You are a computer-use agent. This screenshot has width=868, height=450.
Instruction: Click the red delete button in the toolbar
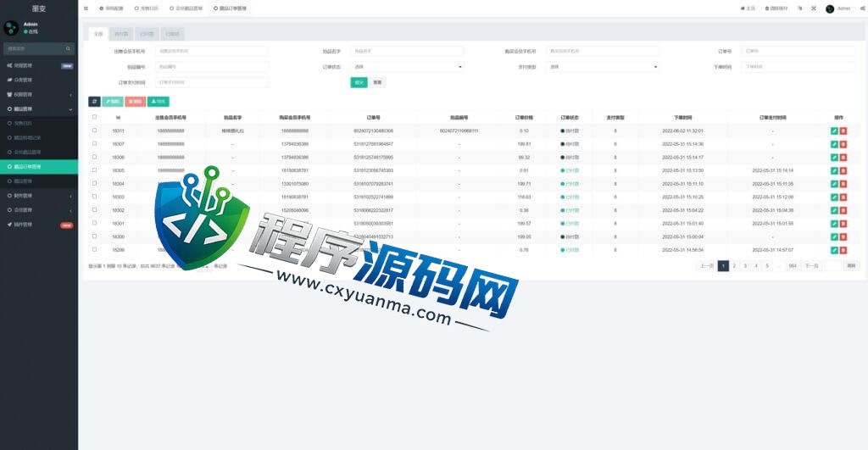tap(135, 102)
